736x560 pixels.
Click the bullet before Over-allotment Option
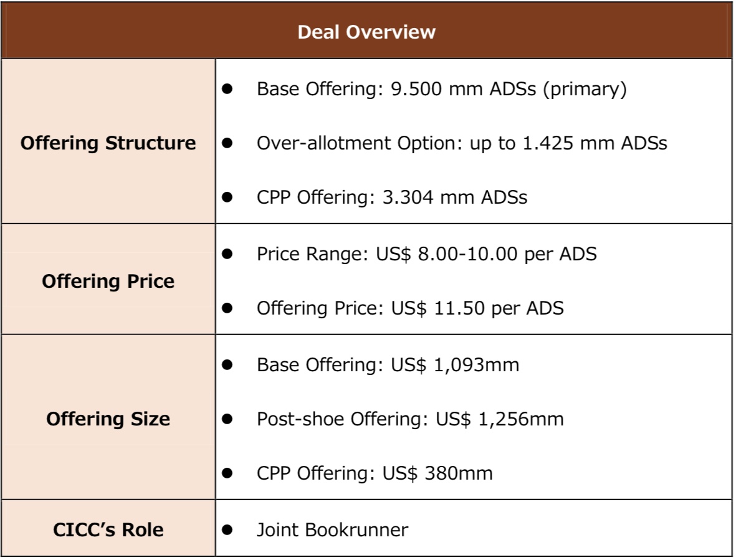pyautogui.click(x=227, y=143)
